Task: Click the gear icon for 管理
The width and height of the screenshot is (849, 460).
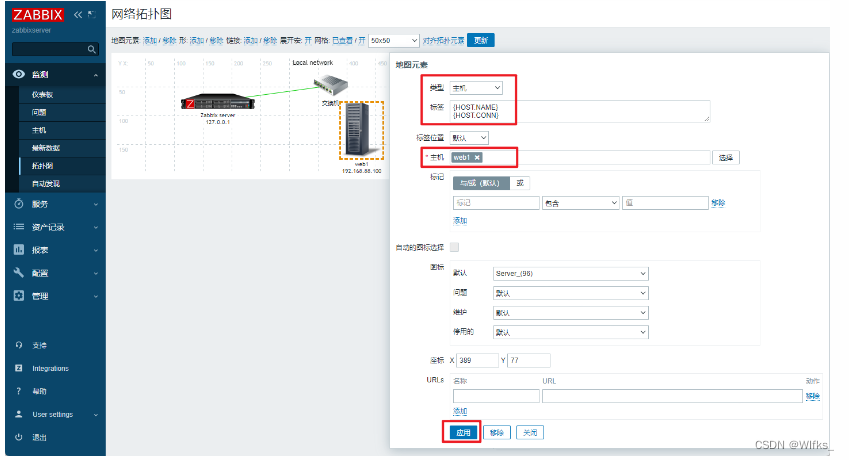Action: tap(19, 295)
